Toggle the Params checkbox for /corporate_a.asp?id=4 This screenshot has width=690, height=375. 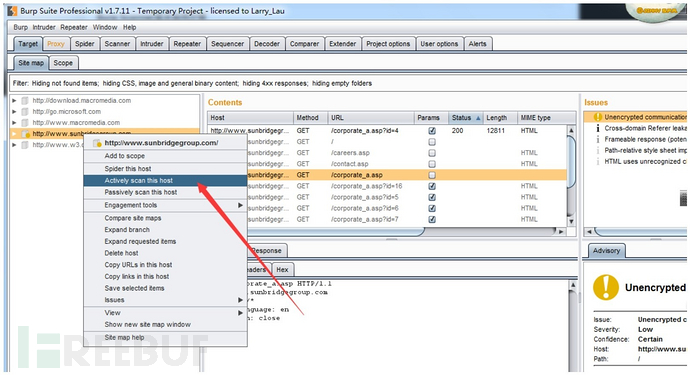(432, 131)
